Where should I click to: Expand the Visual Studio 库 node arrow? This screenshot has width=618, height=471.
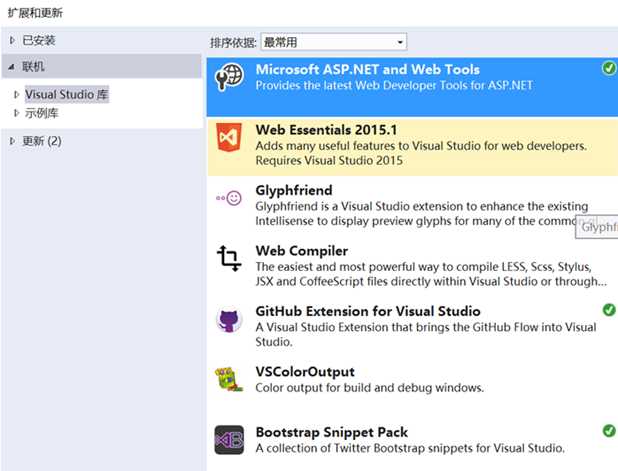(16, 95)
